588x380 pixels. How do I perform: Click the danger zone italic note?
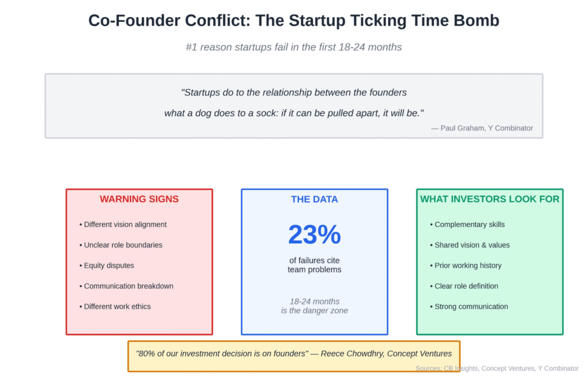click(314, 306)
